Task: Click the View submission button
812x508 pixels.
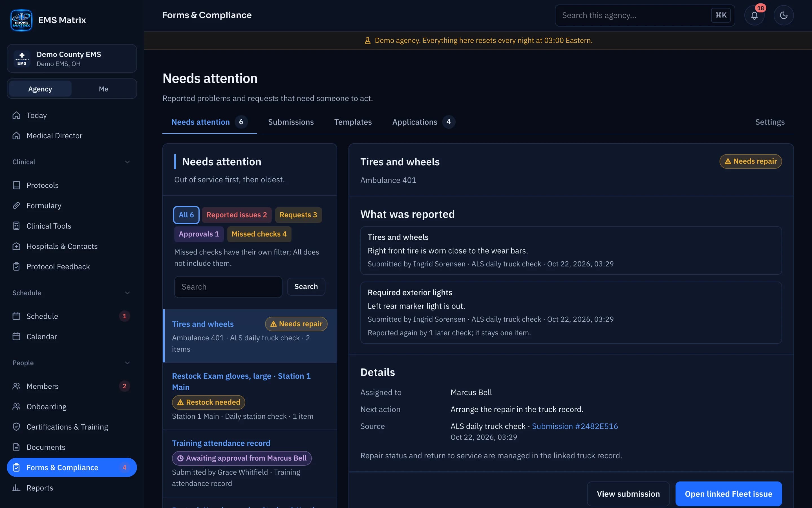Action: coord(628,494)
